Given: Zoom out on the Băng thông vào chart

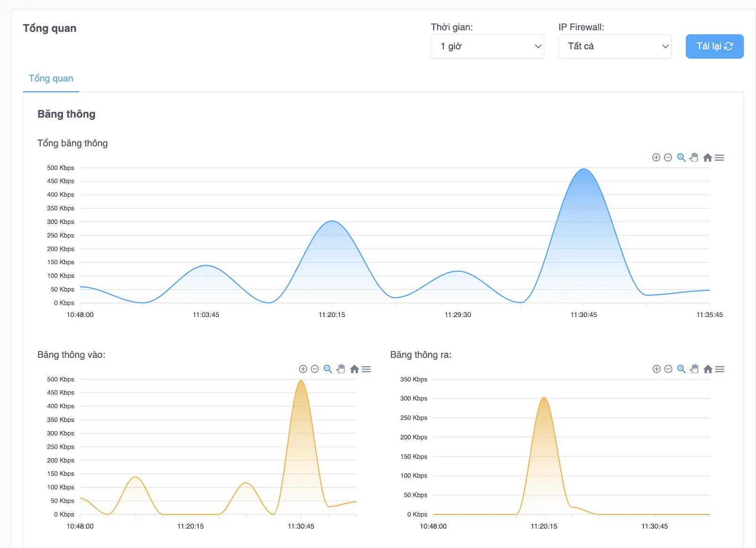Looking at the screenshot, I should [x=315, y=369].
